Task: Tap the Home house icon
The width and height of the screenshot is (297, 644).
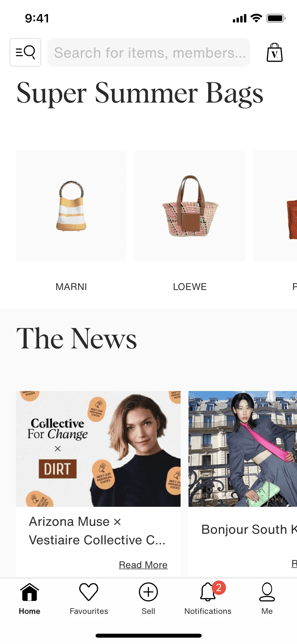Action: click(30, 592)
